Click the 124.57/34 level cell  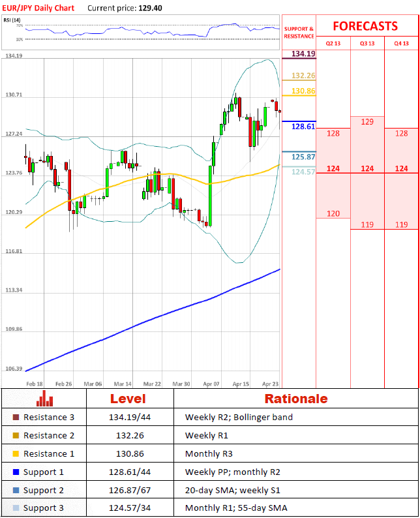click(130, 508)
